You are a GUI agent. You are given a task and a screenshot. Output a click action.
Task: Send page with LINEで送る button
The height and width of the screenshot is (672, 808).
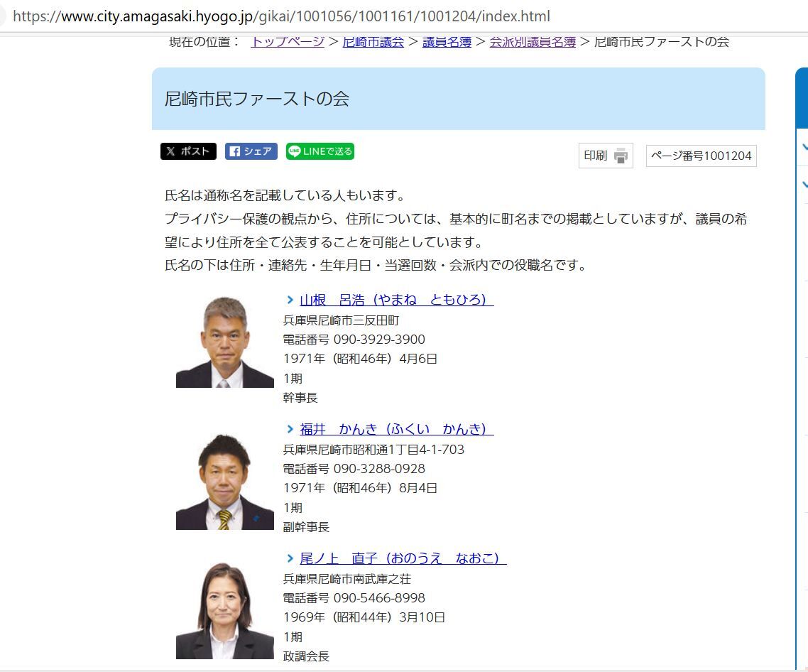(x=320, y=151)
